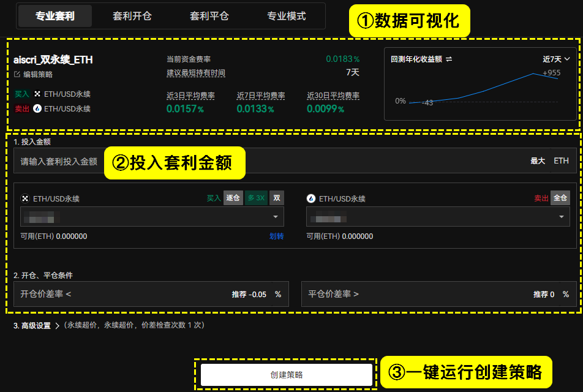Expand advanced settings chevron arrow
This screenshot has height=392, width=583.
(x=57, y=326)
